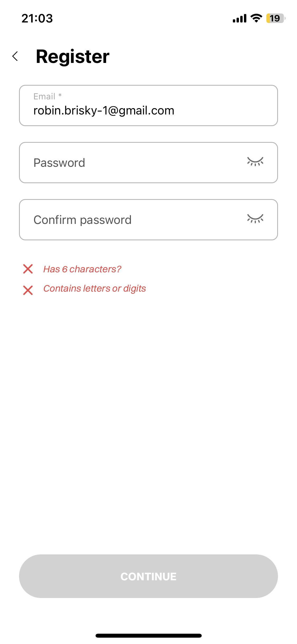The image size is (297, 644).
Task: Click the red X beside "Contains letters or digits"
Action: tap(28, 290)
